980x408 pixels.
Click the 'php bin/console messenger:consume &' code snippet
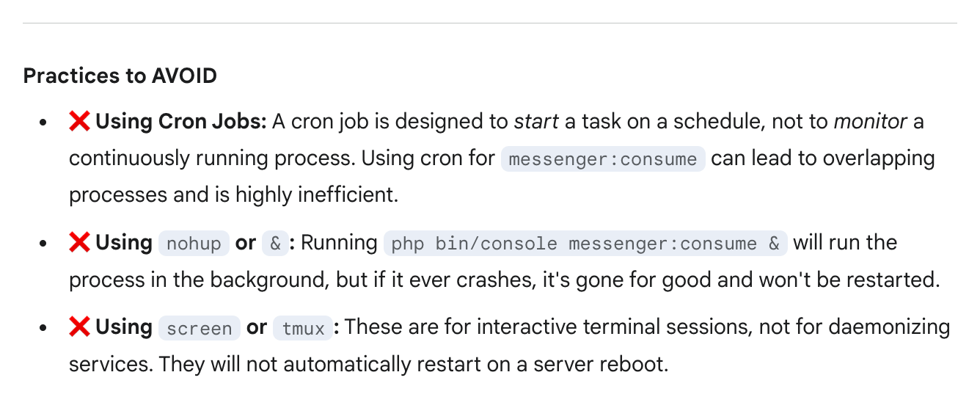585,244
